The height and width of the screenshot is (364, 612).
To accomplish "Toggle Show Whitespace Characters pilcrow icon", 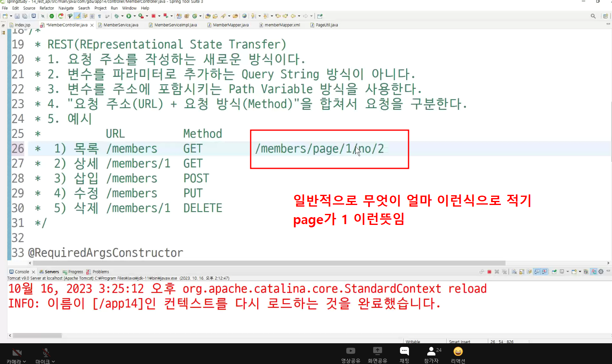I will coord(100,16).
